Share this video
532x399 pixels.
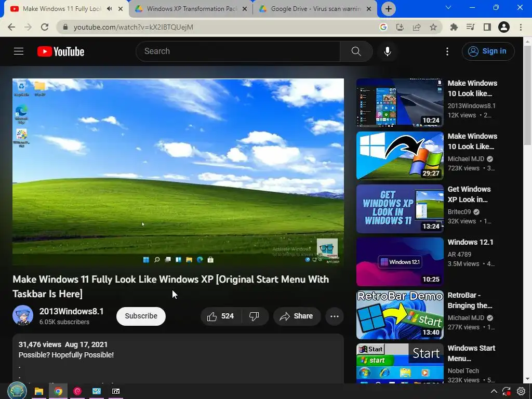[297, 316]
